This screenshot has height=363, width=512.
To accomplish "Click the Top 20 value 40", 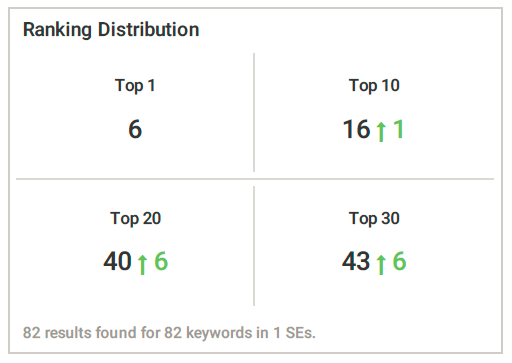I will (117, 261).
